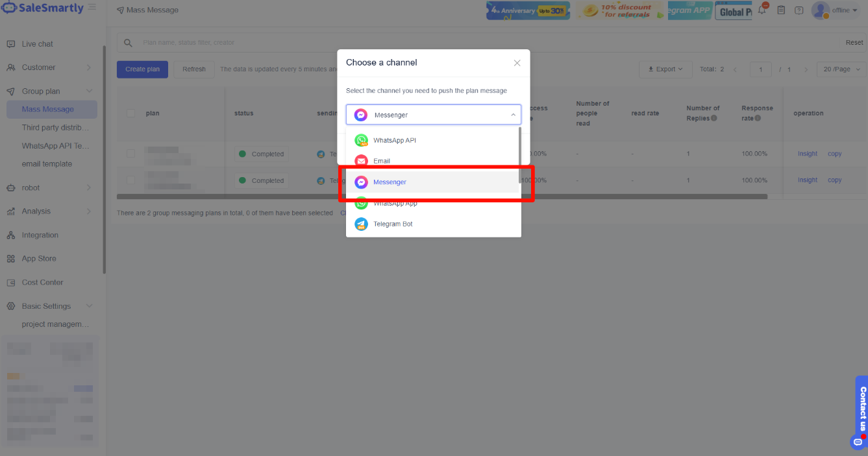This screenshot has height=456, width=868.
Task: Select Email channel option
Action: click(x=432, y=161)
